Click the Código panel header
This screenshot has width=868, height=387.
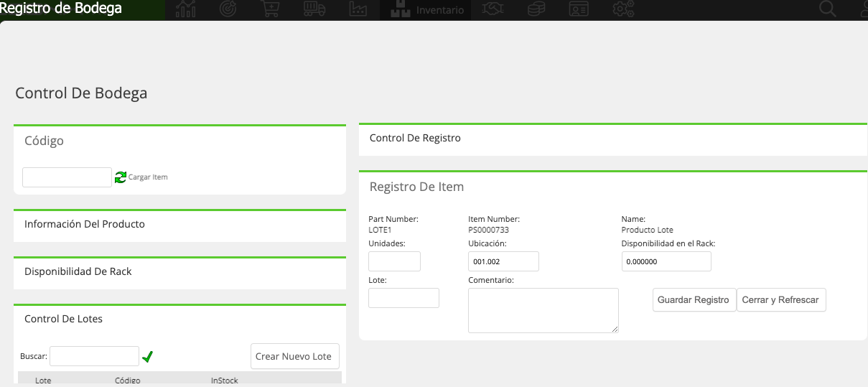179,141
